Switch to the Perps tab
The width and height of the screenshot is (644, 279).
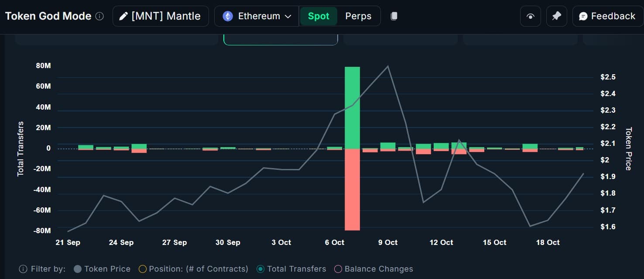tap(358, 16)
